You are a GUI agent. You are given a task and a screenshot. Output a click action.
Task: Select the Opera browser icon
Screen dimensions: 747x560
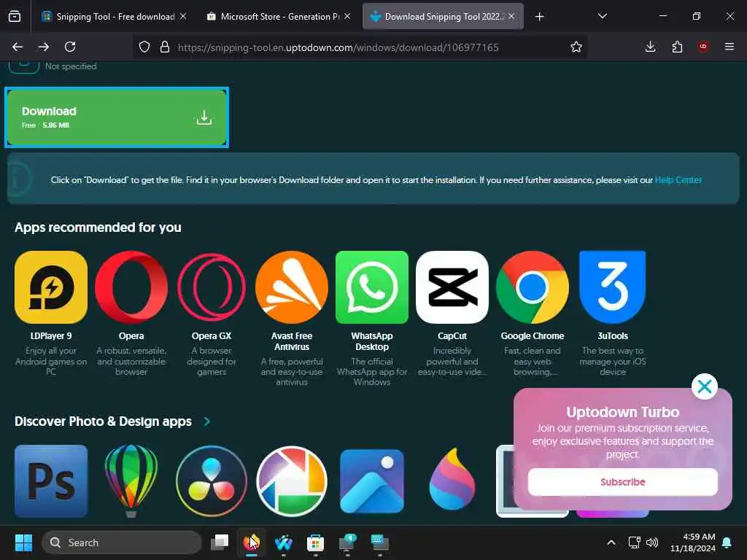(131, 287)
